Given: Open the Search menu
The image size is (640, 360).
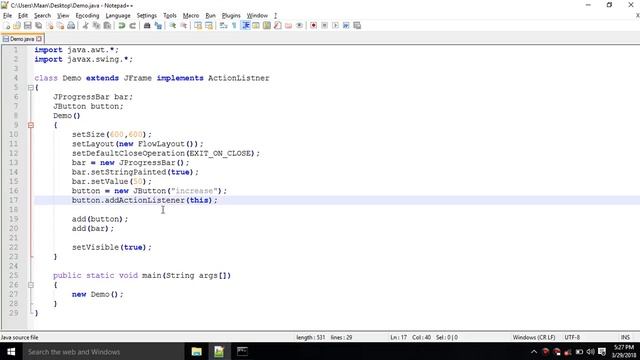Looking at the screenshot, I should point(42,16).
